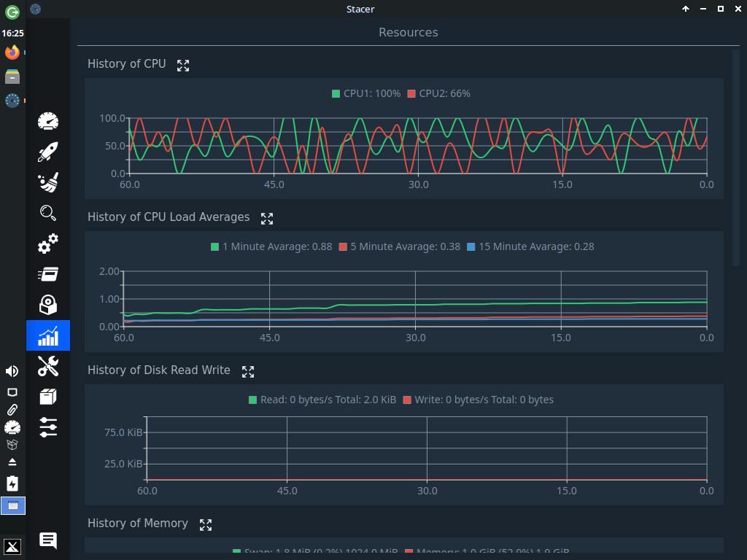Viewport: 747px width, 560px height.
Task: Click the red Write legend swatch
Action: tap(407, 400)
